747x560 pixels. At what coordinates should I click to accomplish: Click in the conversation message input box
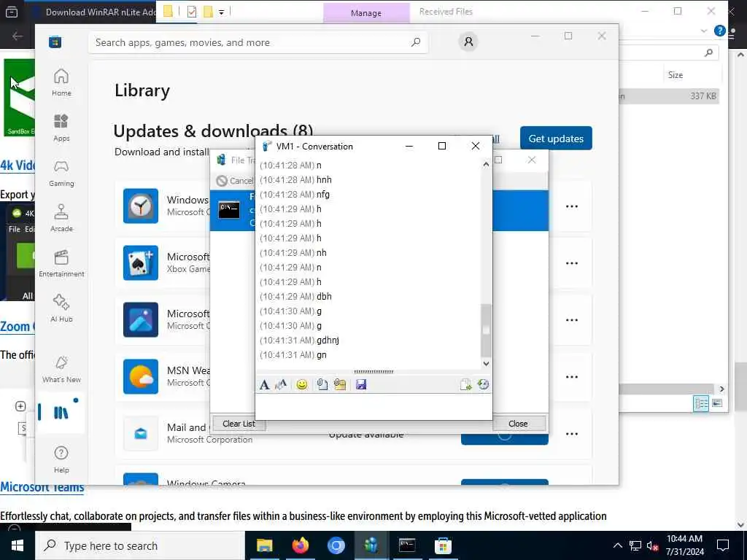pyautogui.click(x=373, y=406)
